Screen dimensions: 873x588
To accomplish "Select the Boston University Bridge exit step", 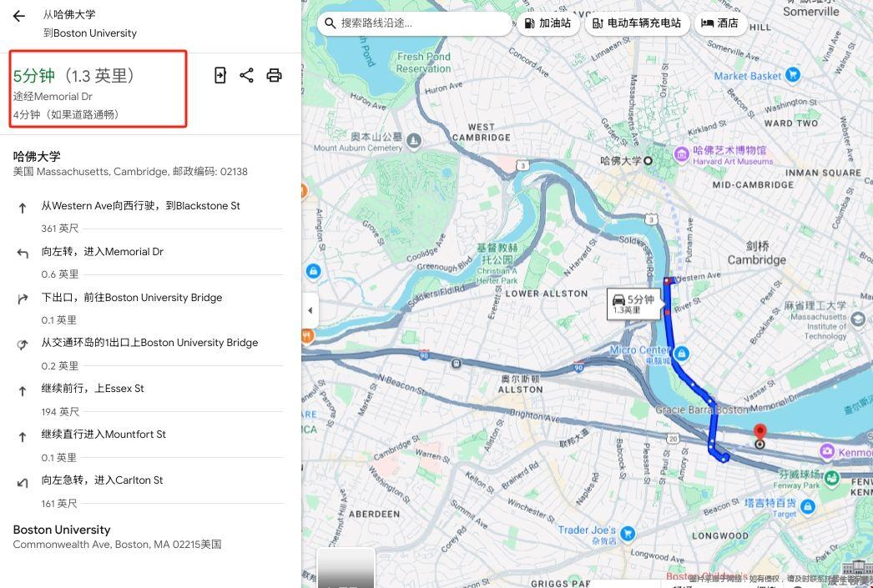I will (132, 298).
